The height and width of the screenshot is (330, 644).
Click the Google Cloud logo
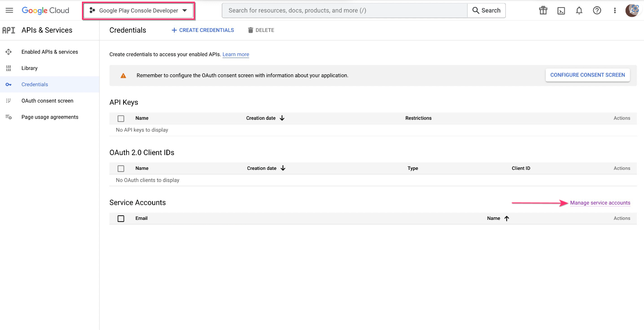(x=45, y=11)
